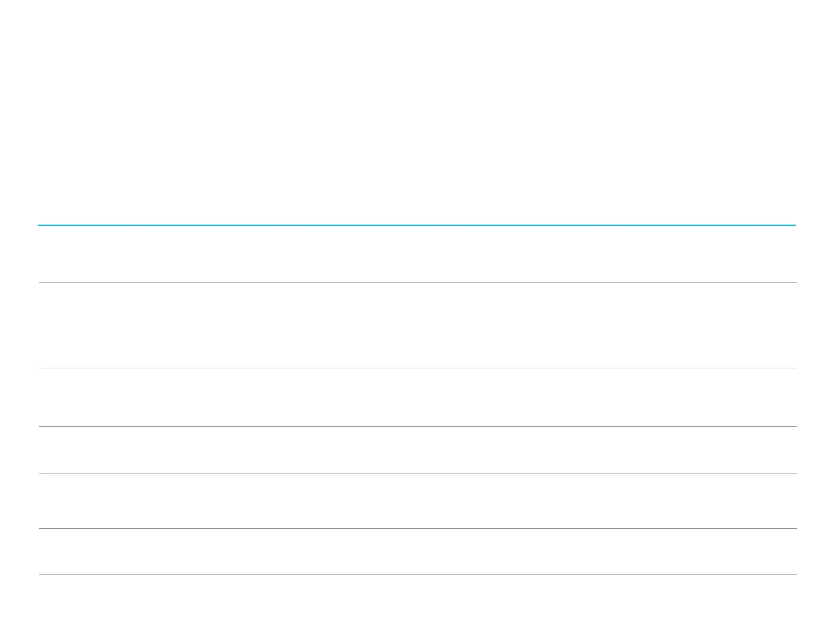This screenshot has width=834, height=644.
Task: Click the right end of the teal line
Action: pyautogui.click(x=794, y=225)
